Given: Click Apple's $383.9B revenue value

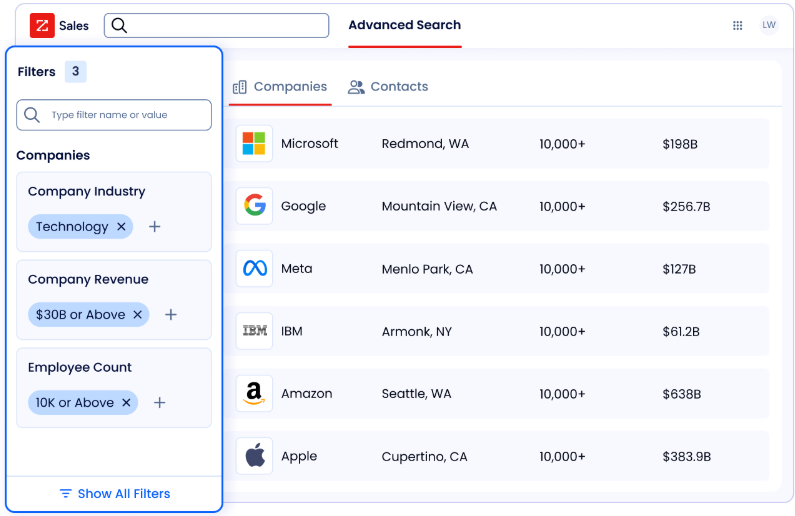Looking at the screenshot, I should click(686, 457).
